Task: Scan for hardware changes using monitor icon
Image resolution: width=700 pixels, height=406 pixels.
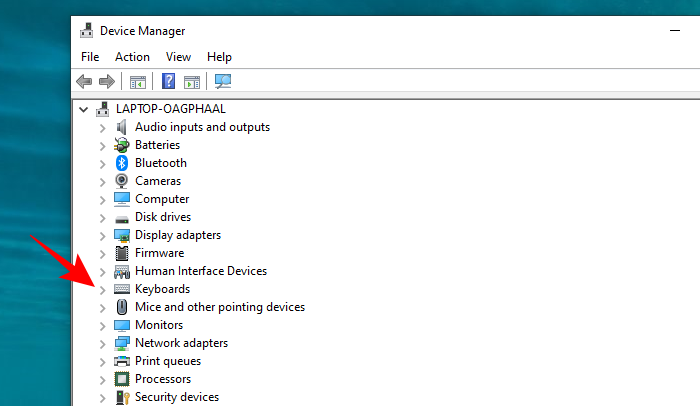Action: click(223, 81)
